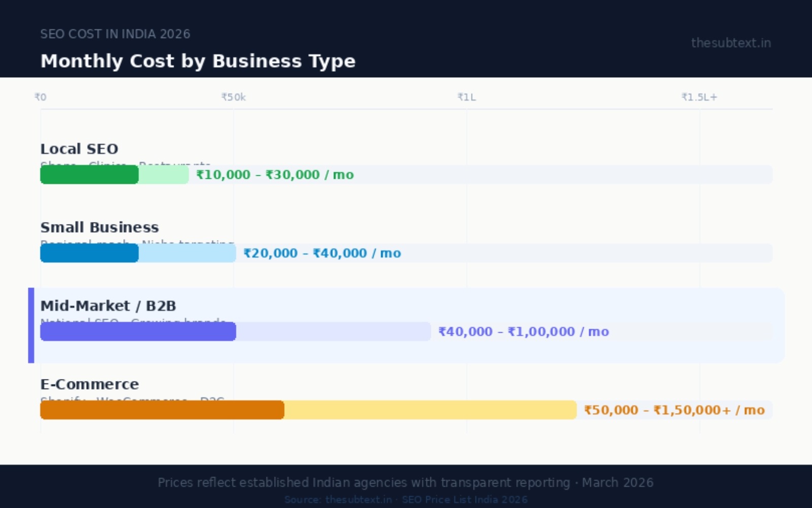
Task: Click the Mid-Market / B2B purple bar
Action: pos(137,332)
